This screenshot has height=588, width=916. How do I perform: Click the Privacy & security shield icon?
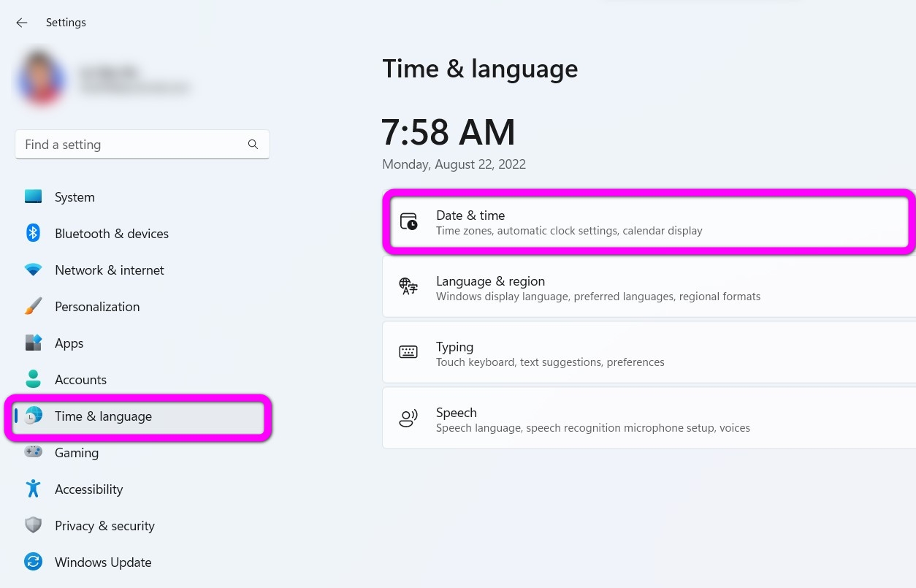click(x=33, y=525)
